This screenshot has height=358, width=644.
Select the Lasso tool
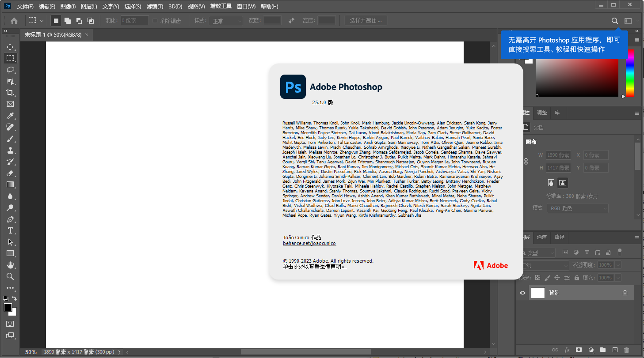pos(10,70)
